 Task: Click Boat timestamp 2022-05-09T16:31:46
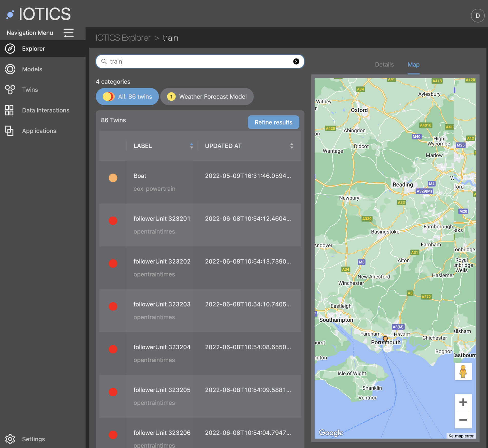(248, 176)
